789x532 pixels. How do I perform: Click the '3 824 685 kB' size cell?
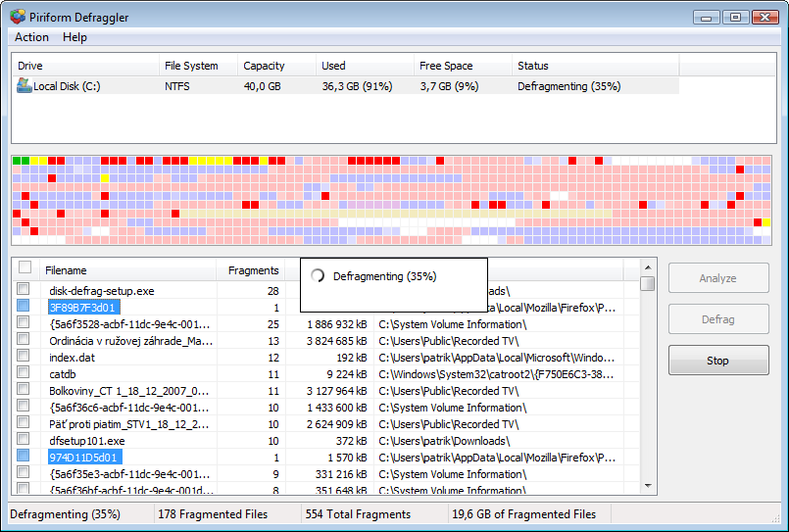(x=336, y=341)
